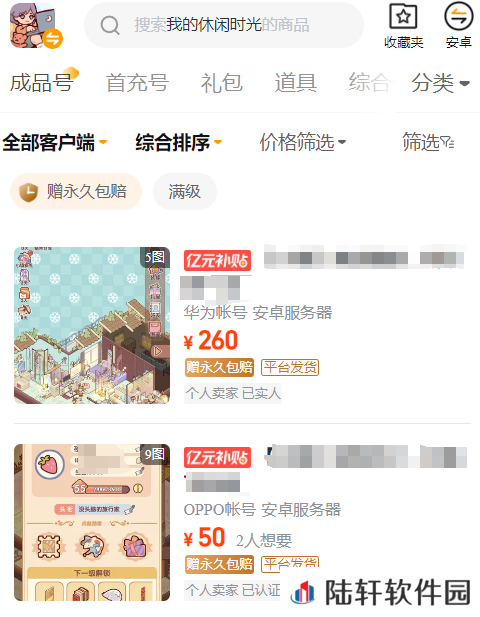The height and width of the screenshot is (617, 480).
Task: Go to the 道具 tab
Action: coord(296,83)
